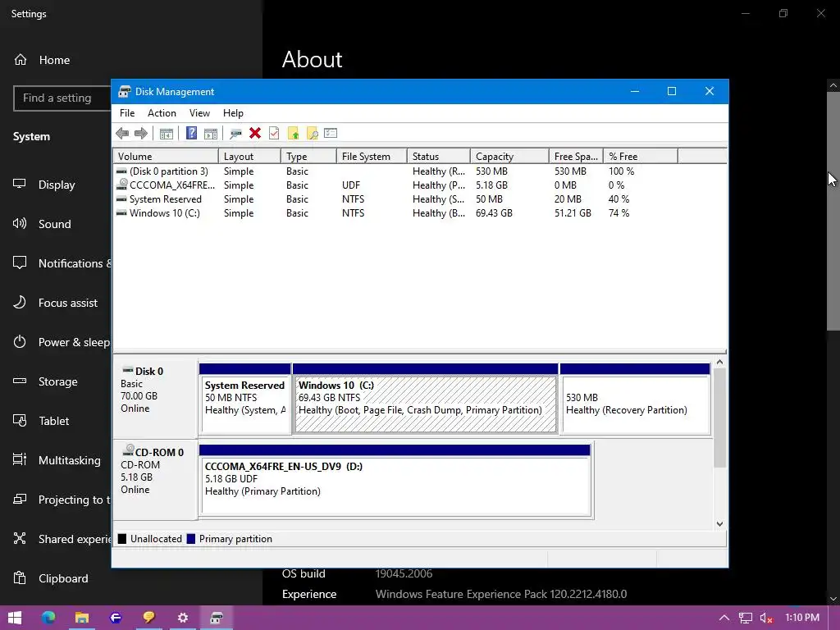The image size is (840, 630).
Task: Click the Clipboard icon in Settings sidebar
Action: (20, 578)
